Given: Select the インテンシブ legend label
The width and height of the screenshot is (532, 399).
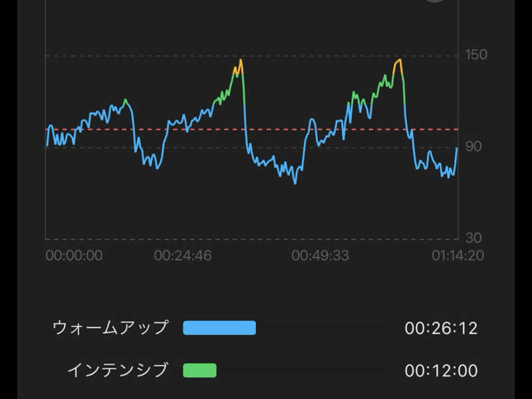Looking at the screenshot, I should click(x=118, y=370).
